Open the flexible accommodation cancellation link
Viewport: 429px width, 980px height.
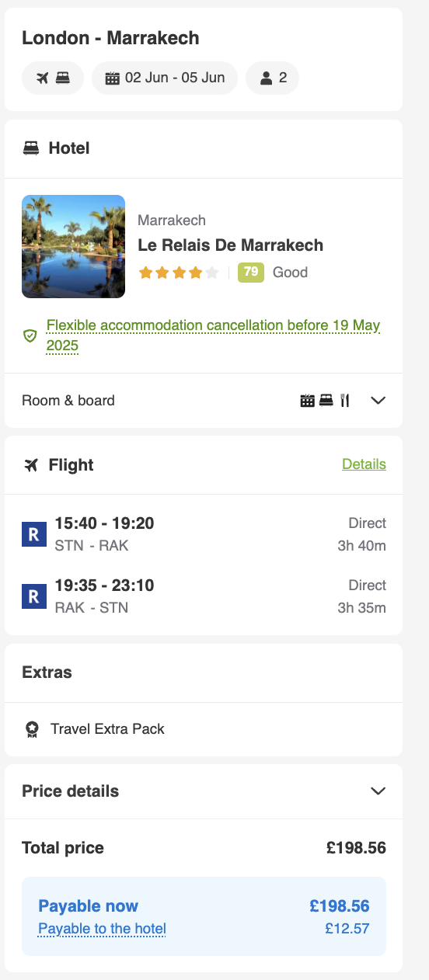[x=213, y=335]
